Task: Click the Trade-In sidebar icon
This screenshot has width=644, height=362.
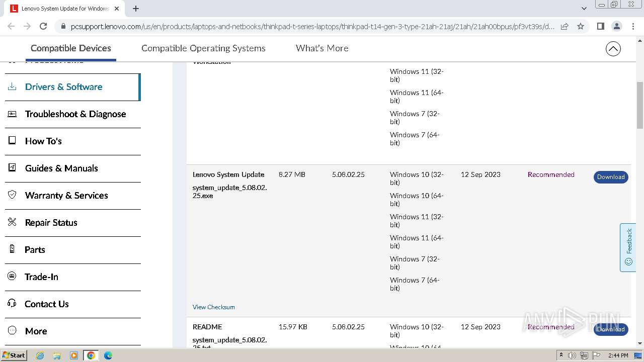Action: [x=12, y=277]
